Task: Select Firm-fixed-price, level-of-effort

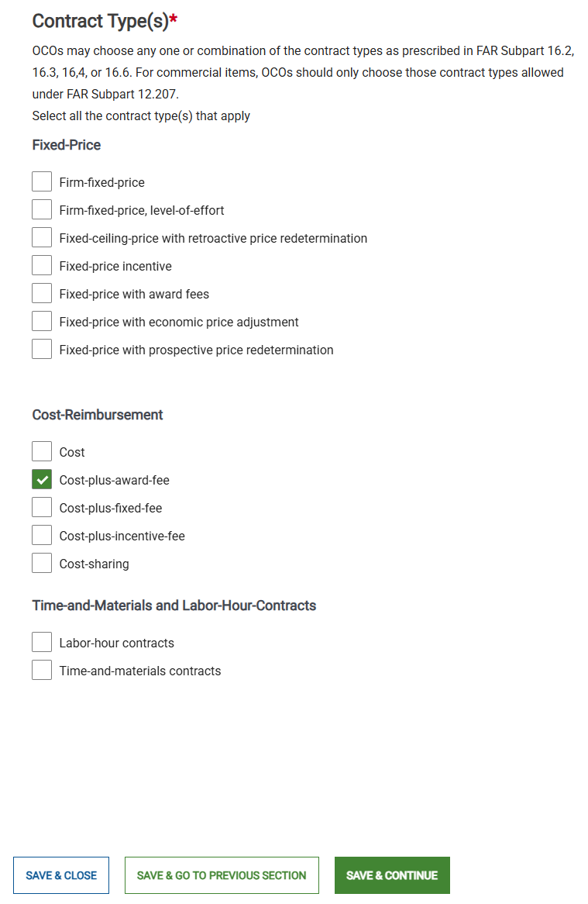Action: coord(42,209)
